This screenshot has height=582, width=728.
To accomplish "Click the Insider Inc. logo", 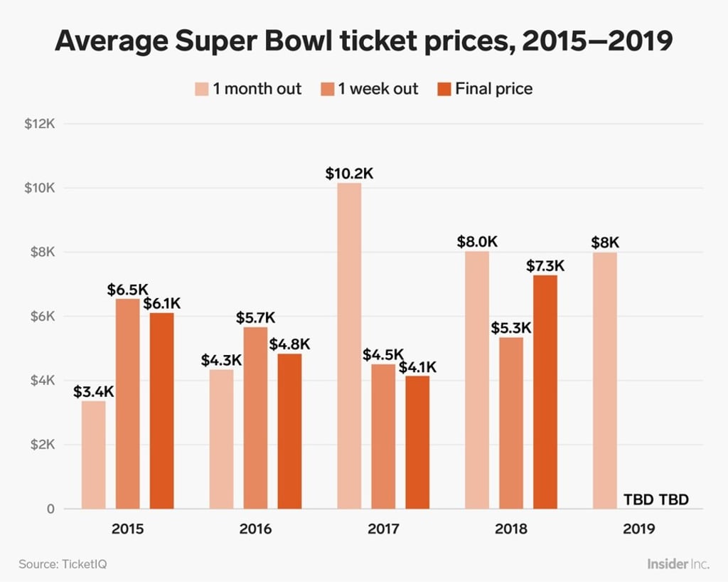I will tap(678, 564).
